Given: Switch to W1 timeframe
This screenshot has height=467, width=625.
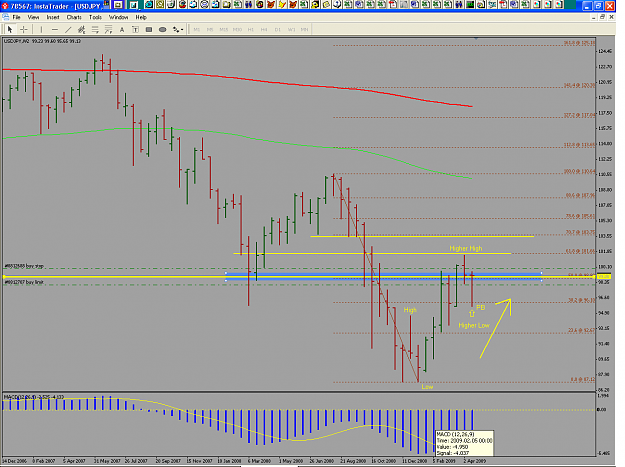Looking at the screenshot, I should click(291, 29).
